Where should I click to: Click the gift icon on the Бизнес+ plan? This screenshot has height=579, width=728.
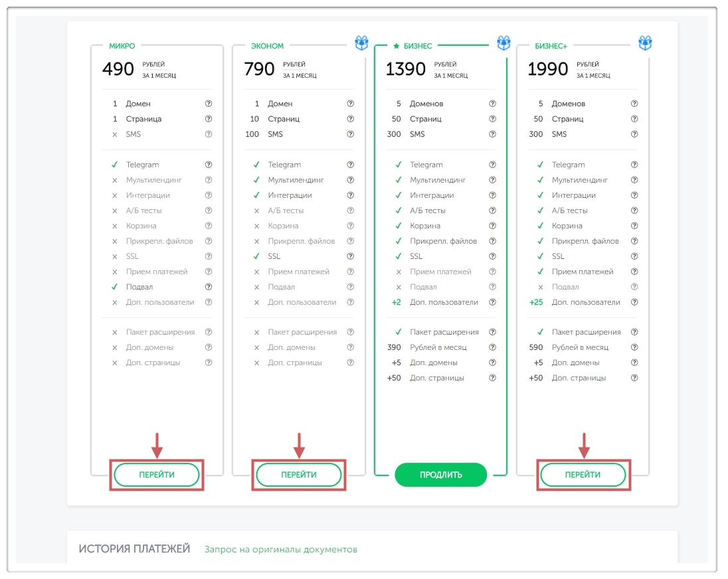pos(645,44)
